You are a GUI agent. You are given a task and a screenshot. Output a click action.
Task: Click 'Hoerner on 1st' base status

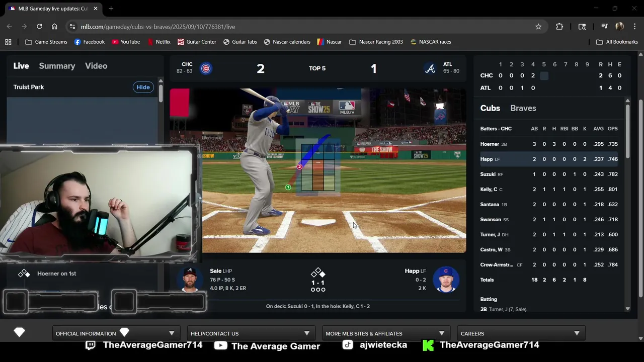pos(56,274)
